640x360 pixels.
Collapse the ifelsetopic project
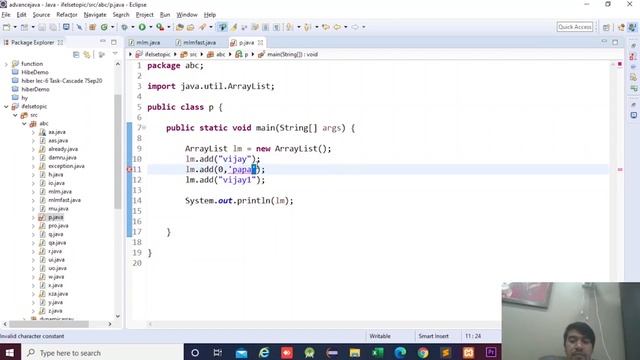pyautogui.click(x=6, y=106)
